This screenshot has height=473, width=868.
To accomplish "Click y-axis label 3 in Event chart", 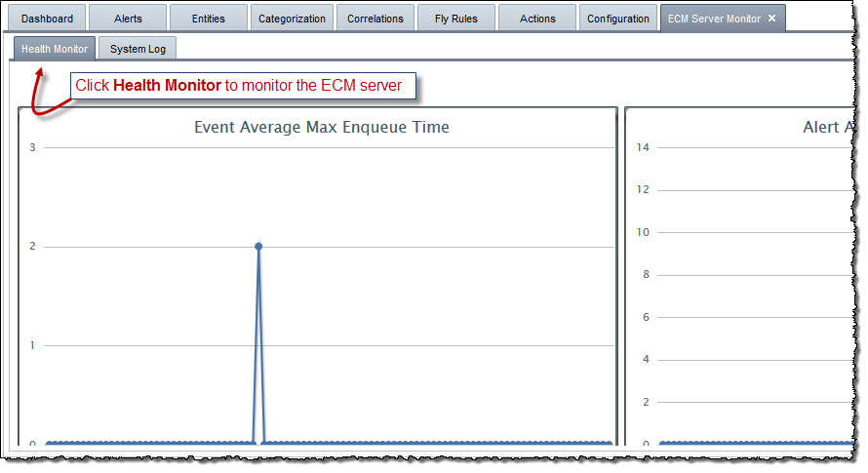I will click(x=32, y=147).
